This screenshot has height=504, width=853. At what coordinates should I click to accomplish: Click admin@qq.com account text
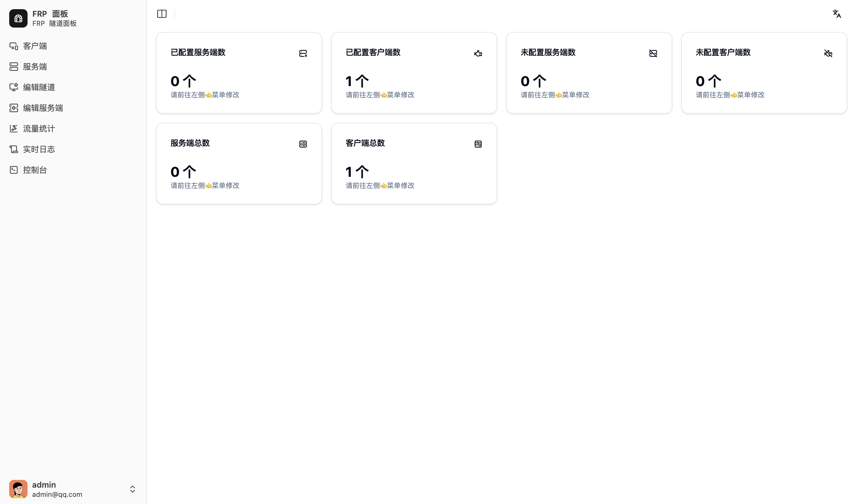pos(57,495)
